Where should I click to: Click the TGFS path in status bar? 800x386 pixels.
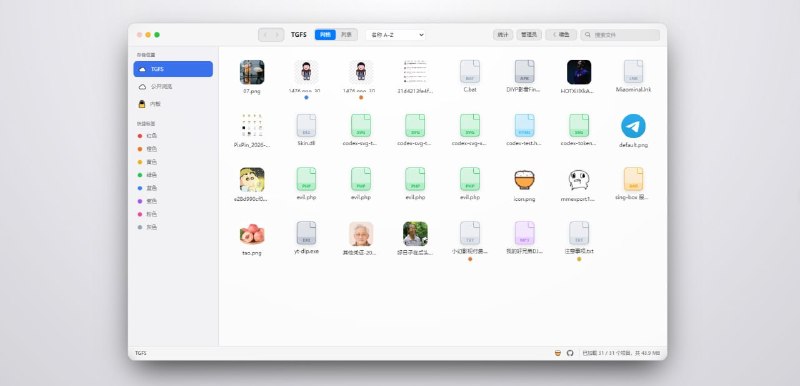[141, 353]
